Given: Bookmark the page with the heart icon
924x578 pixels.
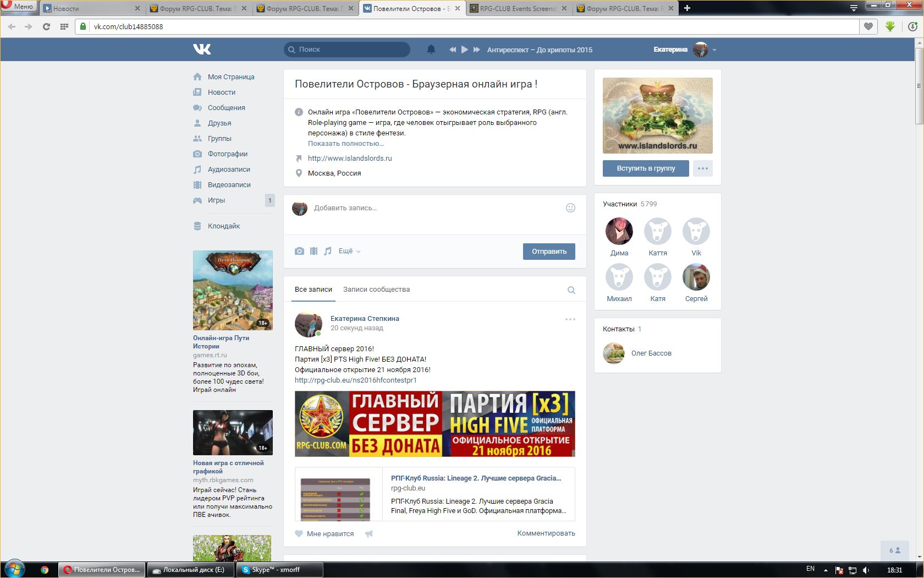Looking at the screenshot, I should [868, 26].
